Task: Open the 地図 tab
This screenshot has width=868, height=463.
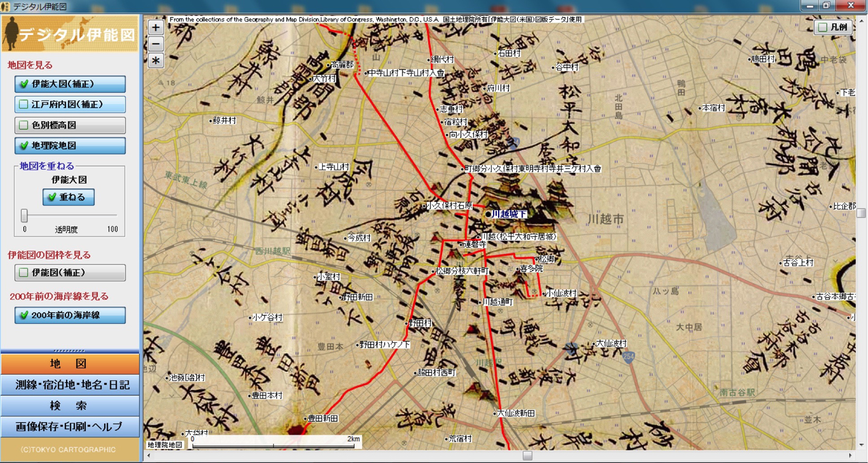Action: point(70,364)
